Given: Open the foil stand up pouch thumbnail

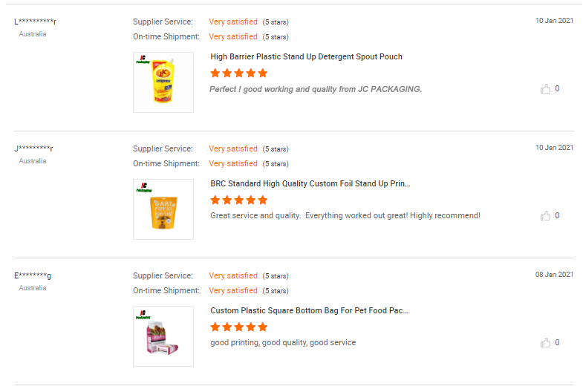Looking at the screenshot, I should [163, 209].
